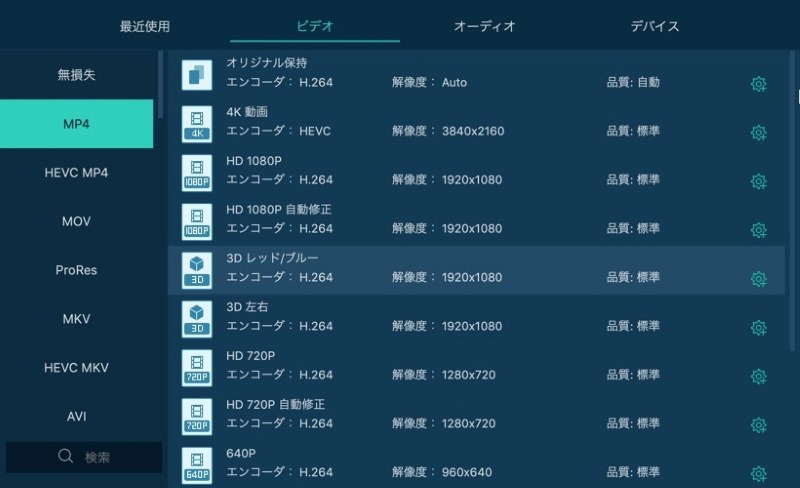Select MKV format category
Viewport: 800px width, 488px height.
pos(77,319)
